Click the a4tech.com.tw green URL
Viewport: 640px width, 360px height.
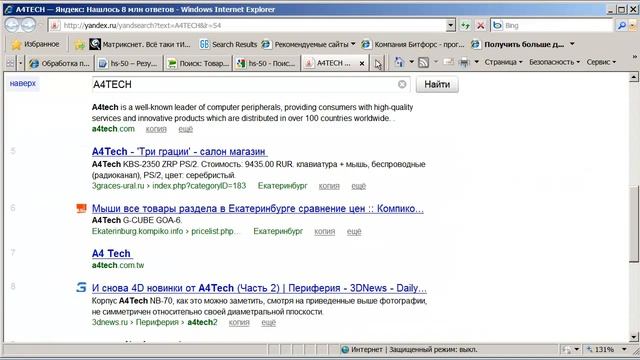click(118, 265)
